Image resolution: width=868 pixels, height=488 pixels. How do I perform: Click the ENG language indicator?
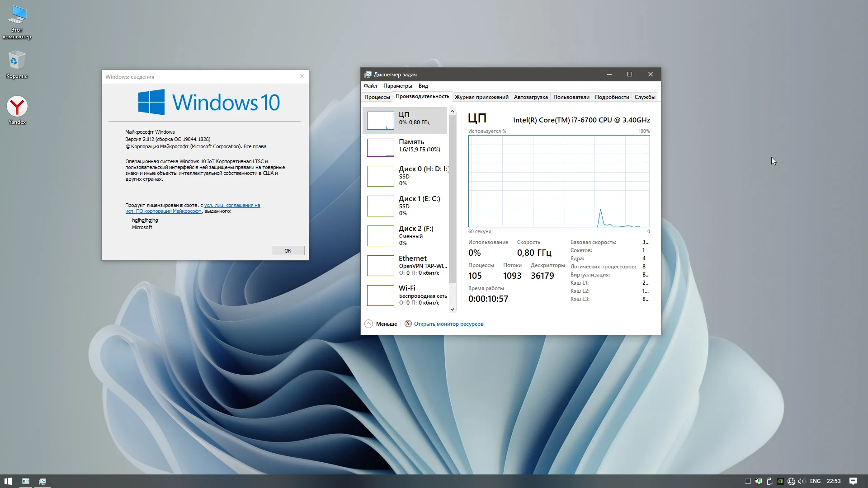click(815, 481)
